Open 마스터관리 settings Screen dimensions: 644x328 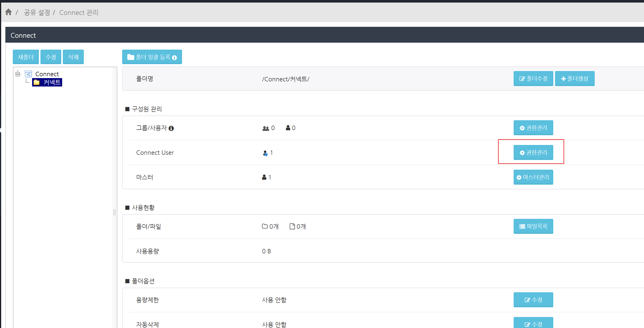[533, 177]
